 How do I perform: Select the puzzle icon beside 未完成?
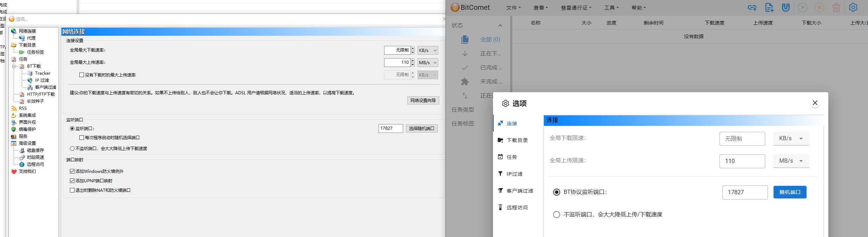465,82
